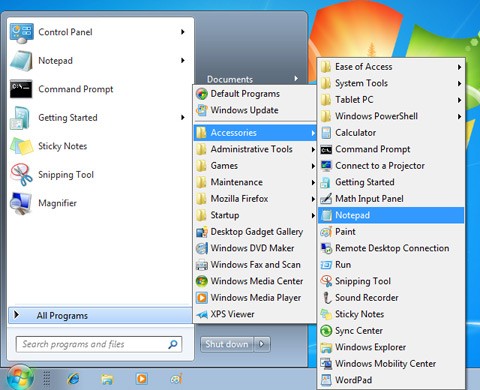
Task: Expand the System Tools folder arrow
Action: click(459, 83)
